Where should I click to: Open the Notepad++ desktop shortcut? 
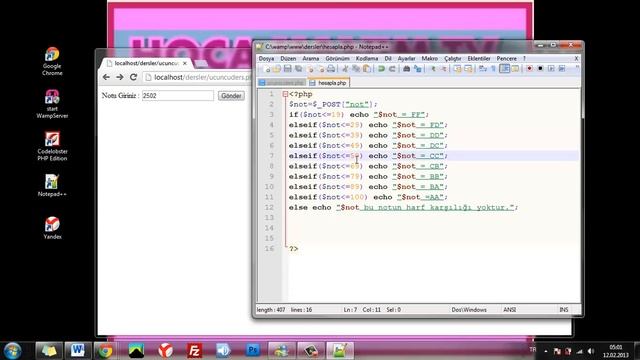52,185
